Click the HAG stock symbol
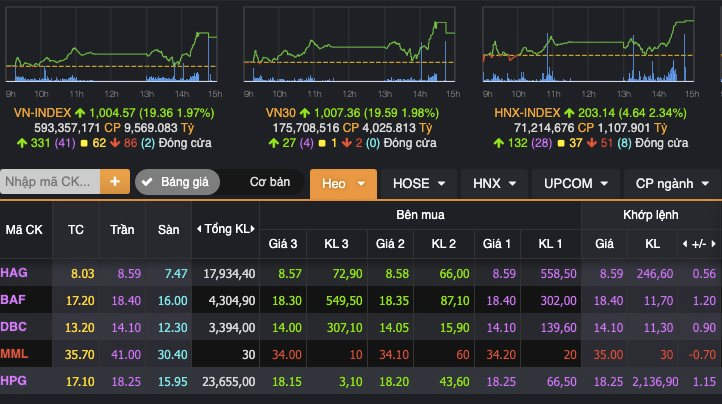 [15, 272]
